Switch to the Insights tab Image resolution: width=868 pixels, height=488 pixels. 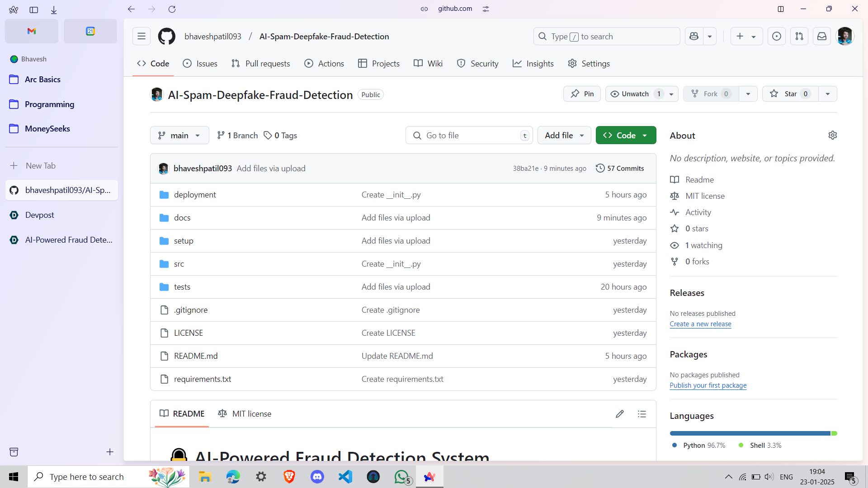point(533,63)
